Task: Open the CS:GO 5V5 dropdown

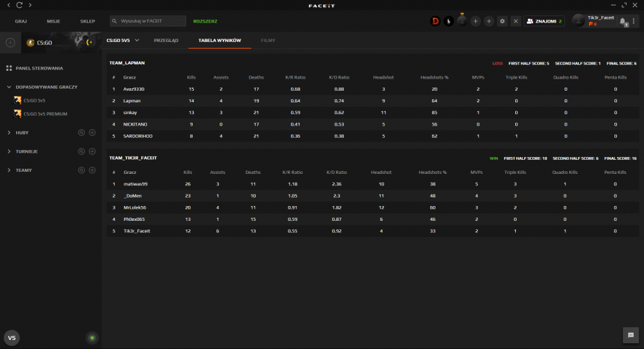Action: pos(122,40)
